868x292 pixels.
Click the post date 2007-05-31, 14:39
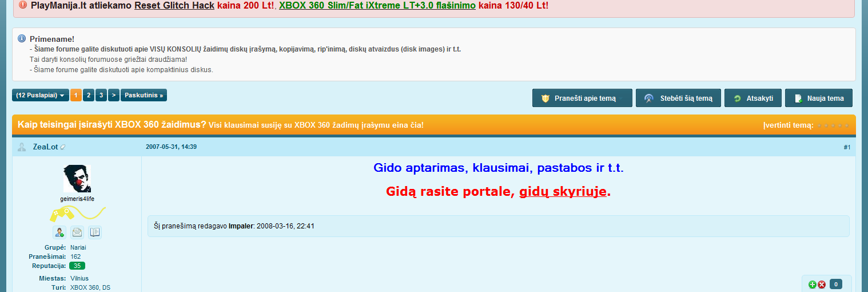pos(171,147)
